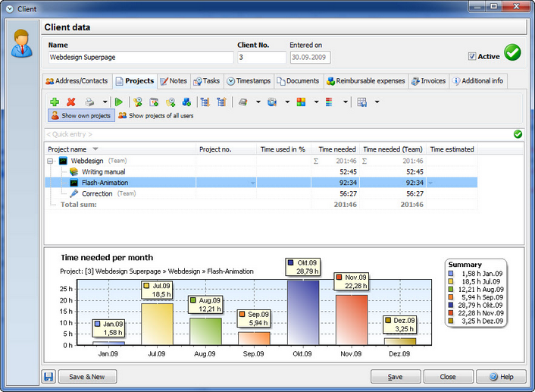Click the red X delete project icon
Image resolution: width=535 pixels, height=392 pixels.
click(71, 102)
